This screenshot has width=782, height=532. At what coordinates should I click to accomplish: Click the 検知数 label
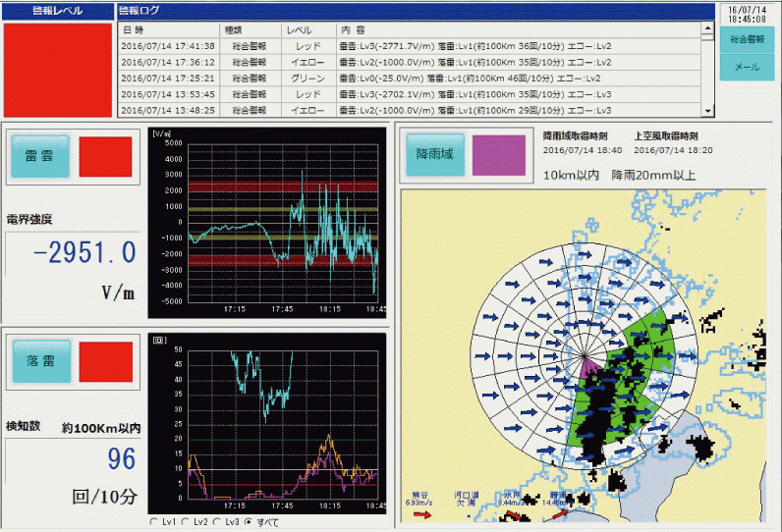coord(23,426)
